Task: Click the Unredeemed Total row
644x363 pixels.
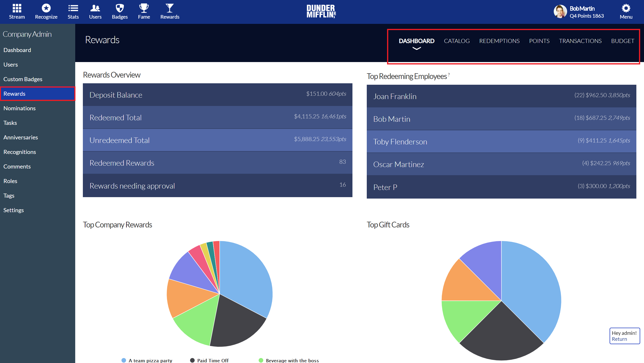Action: [x=218, y=140]
